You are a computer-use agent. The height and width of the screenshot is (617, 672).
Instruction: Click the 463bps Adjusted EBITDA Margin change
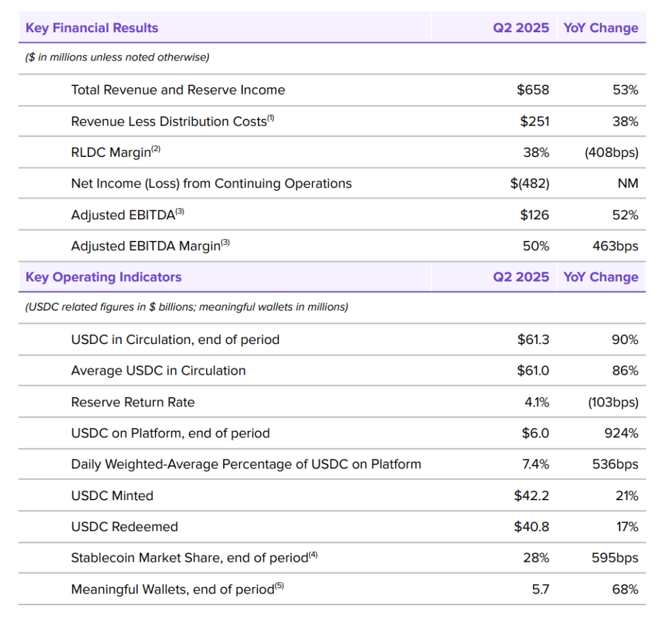(614, 246)
